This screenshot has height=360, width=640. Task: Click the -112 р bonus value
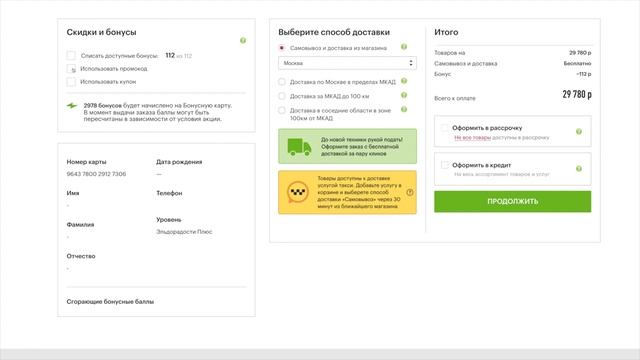point(584,74)
